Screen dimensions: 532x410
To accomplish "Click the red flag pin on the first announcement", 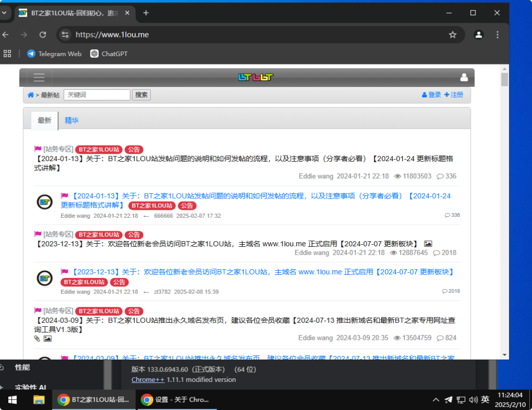I will point(37,149).
